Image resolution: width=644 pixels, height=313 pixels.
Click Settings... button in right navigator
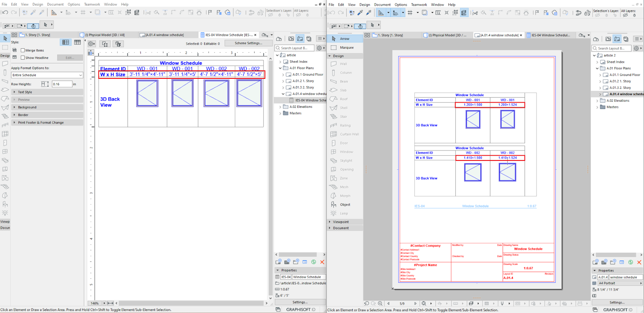tap(617, 303)
